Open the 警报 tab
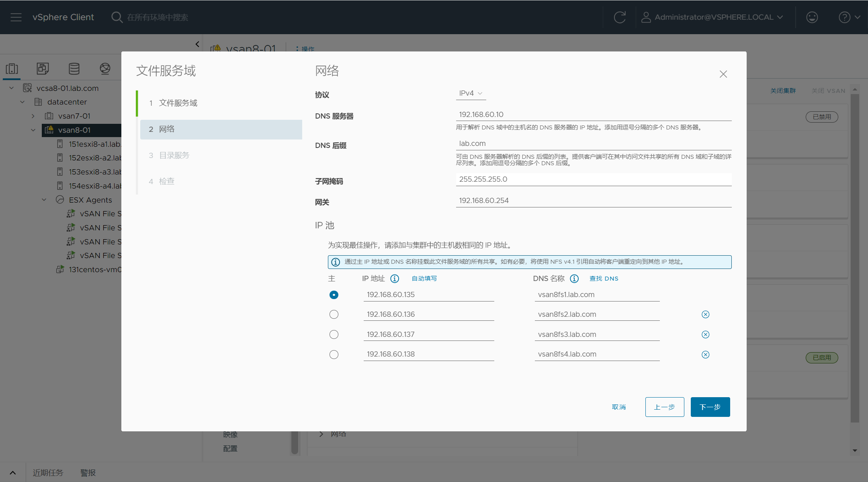The image size is (868, 482). (88, 473)
